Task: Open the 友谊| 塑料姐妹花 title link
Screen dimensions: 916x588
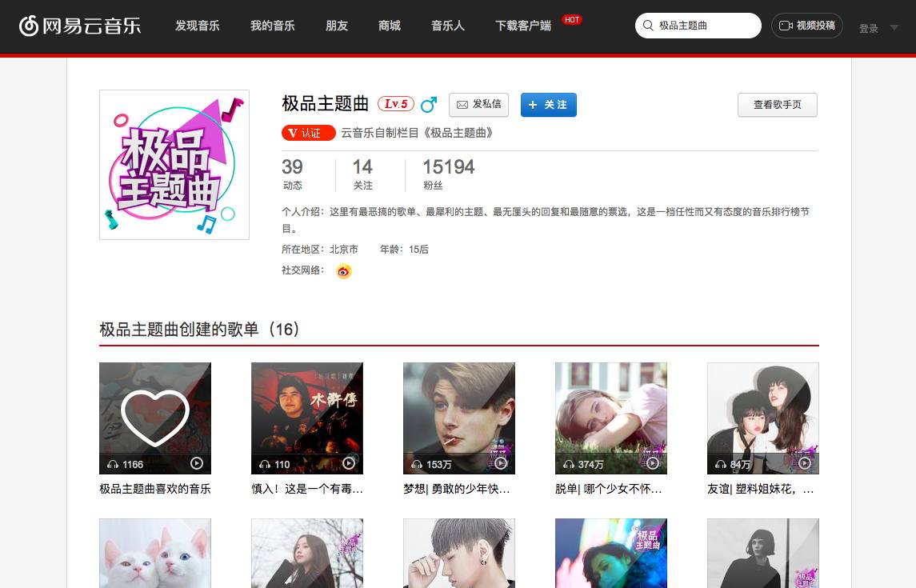Action: click(760, 489)
